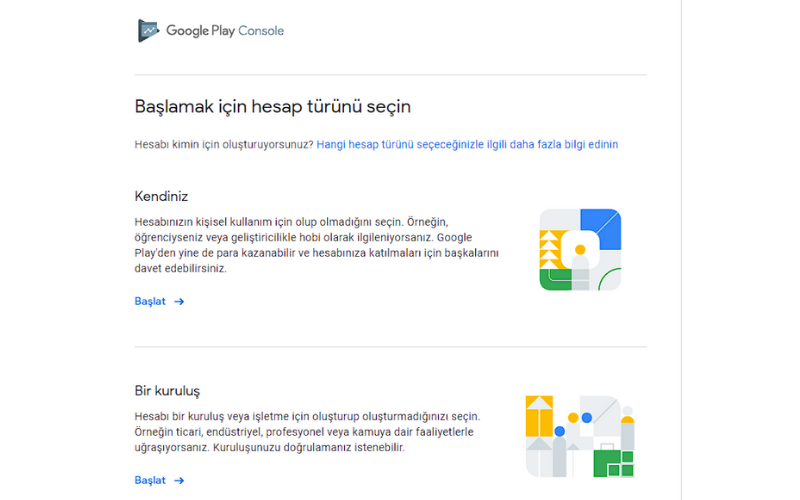Click the text Hesabı kimin için oluşturuyorsunuz?
Screen dimensions: 800x500
(x=224, y=144)
